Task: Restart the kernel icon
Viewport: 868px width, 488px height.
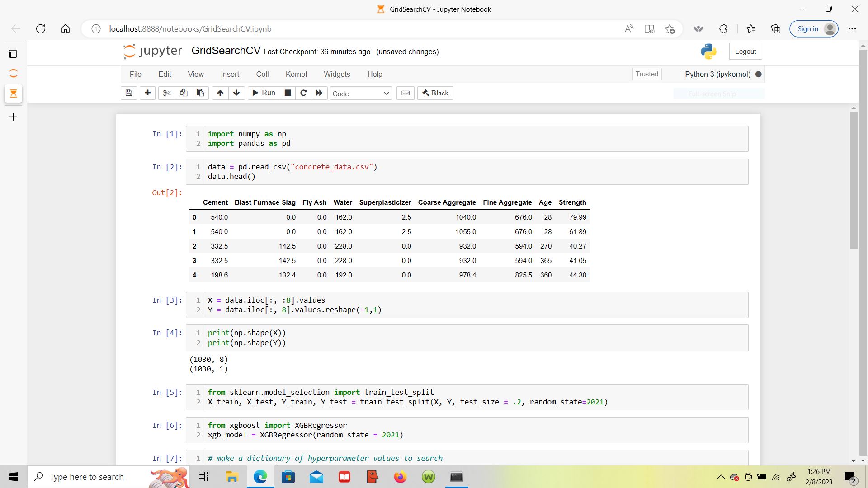Action: (303, 93)
